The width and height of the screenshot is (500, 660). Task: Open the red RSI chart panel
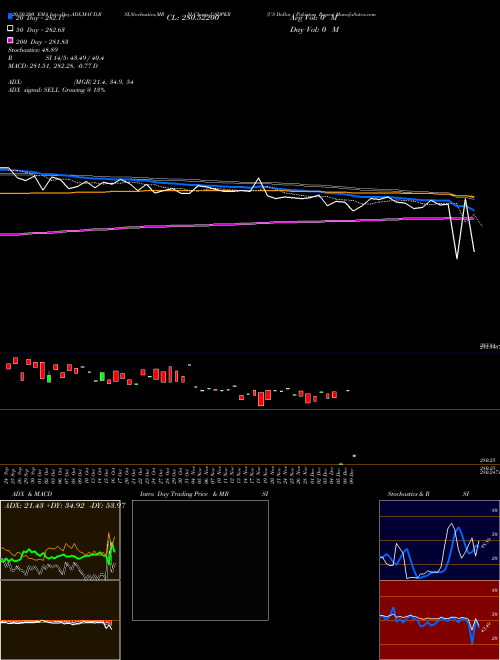tap(439, 620)
